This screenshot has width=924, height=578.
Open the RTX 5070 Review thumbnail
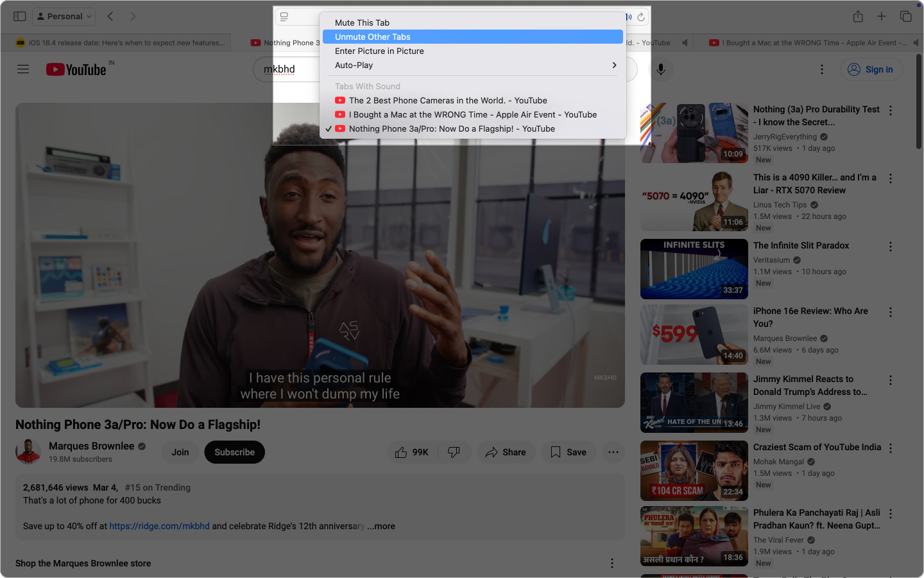pos(694,201)
